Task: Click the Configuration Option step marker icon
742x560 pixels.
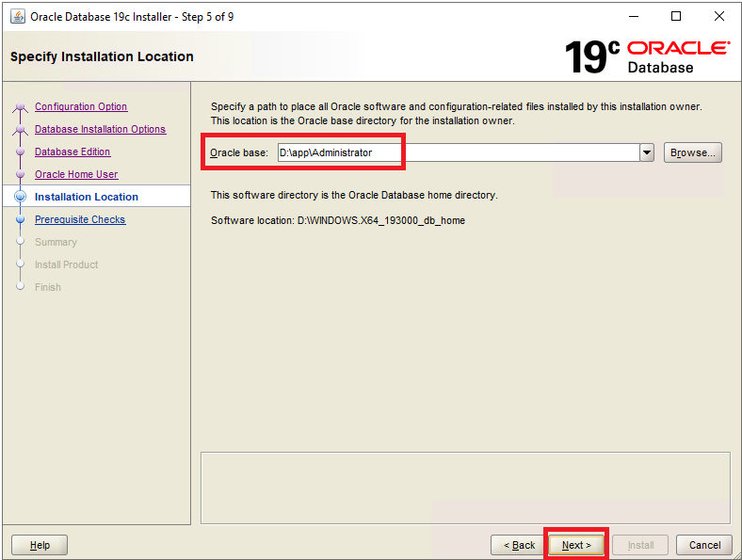Action: (x=20, y=106)
